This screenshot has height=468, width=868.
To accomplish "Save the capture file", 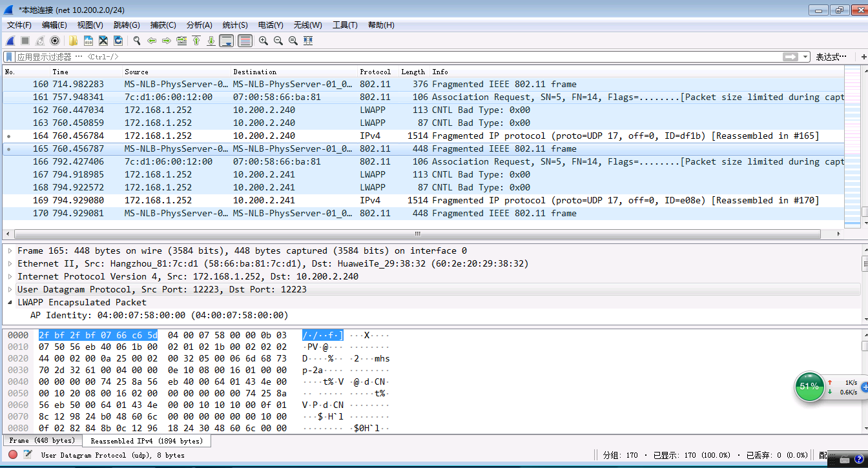I will tap(88, 41).
